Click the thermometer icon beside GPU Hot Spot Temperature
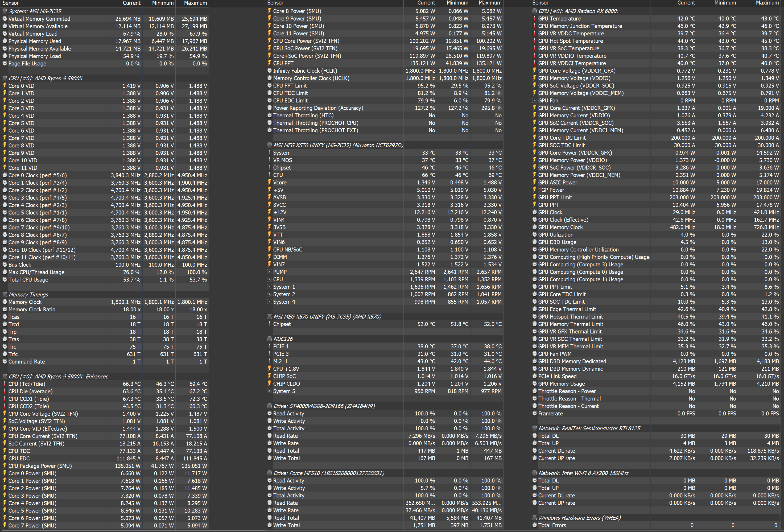 (534, 41)
